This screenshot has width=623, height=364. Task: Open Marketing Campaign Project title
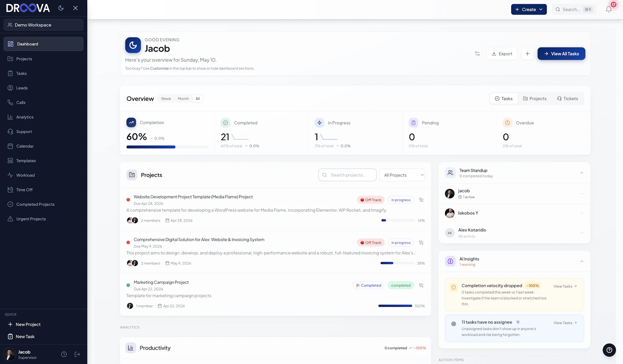click(x=161, y=283)
